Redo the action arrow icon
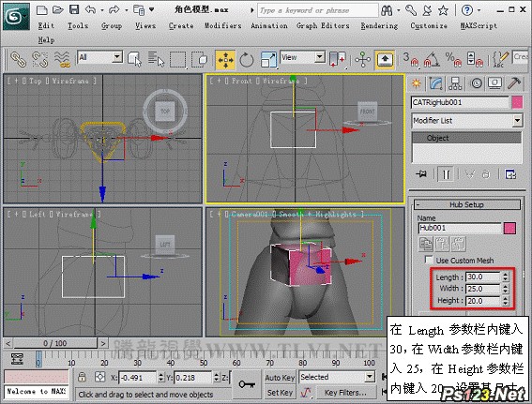The width and height of the screenshot is (532, 404). pyautogui.click(x=114, y=9)
